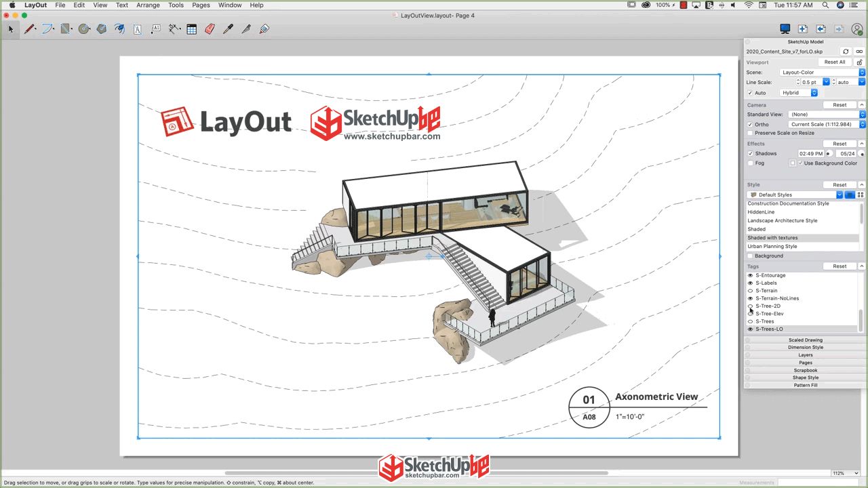Turn off the Shadows checkbox

750,154
